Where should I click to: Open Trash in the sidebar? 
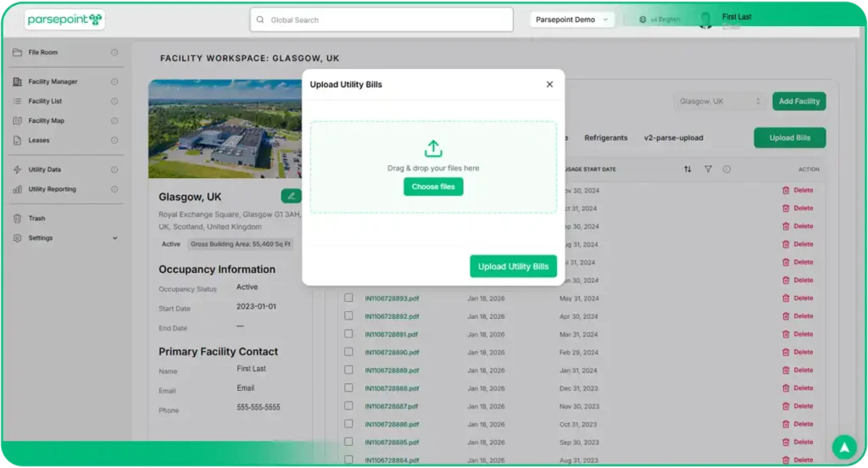point(36,218)
